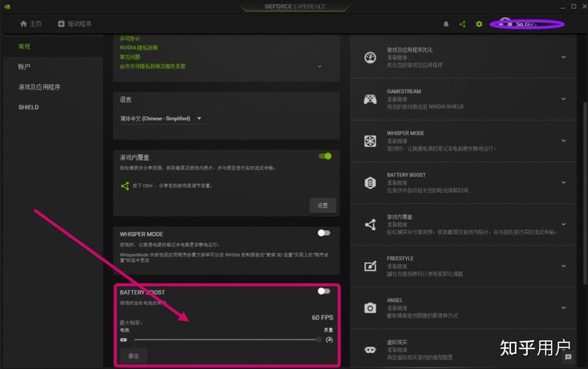Click the 60 FPS value text
Viewport: 588px width, 369px height.
pos(323,317)
